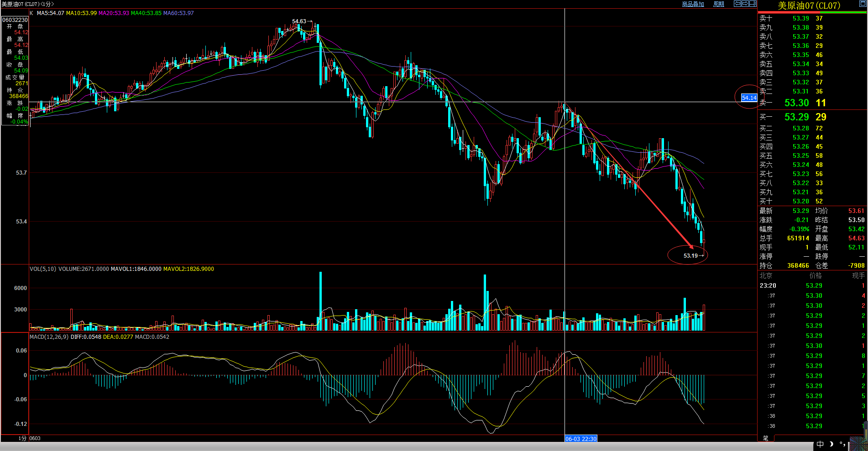
Task: Click the moon half-width toggle icon
Action: 831,444
